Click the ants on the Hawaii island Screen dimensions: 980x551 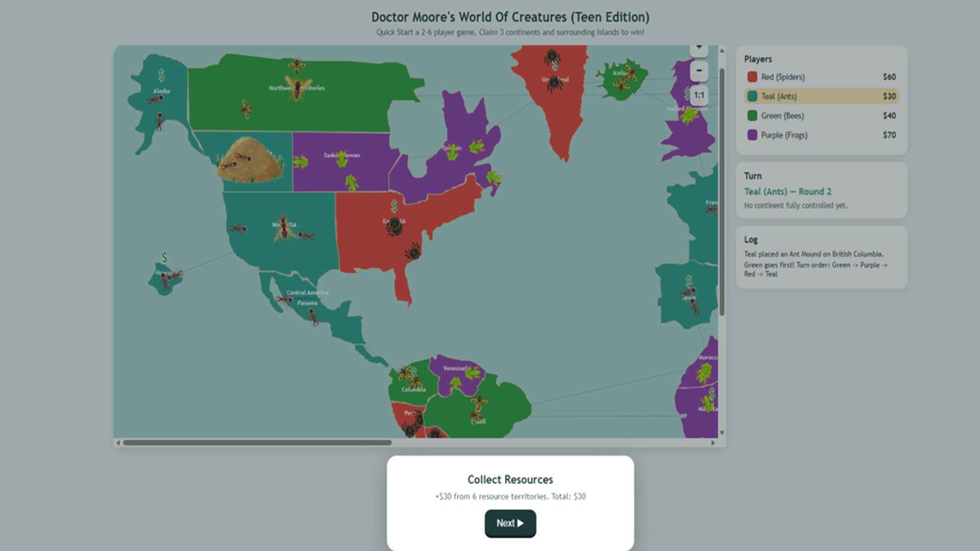coord(169,278)
